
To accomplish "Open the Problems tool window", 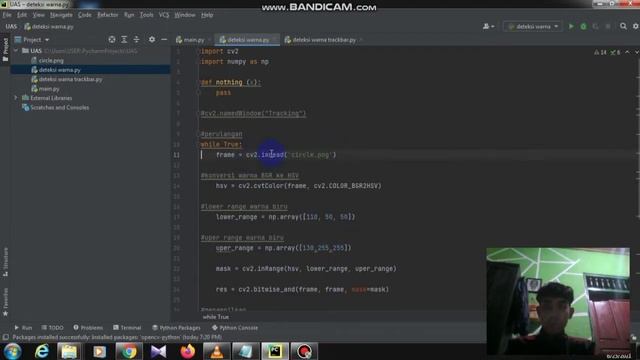I will pos(88,327).
